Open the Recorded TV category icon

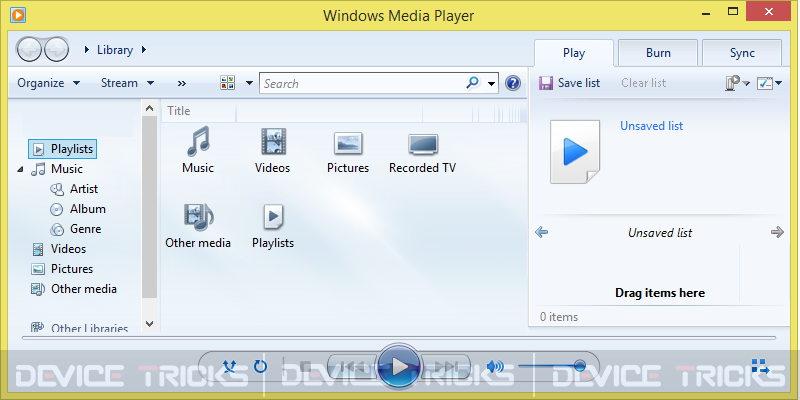423,143
